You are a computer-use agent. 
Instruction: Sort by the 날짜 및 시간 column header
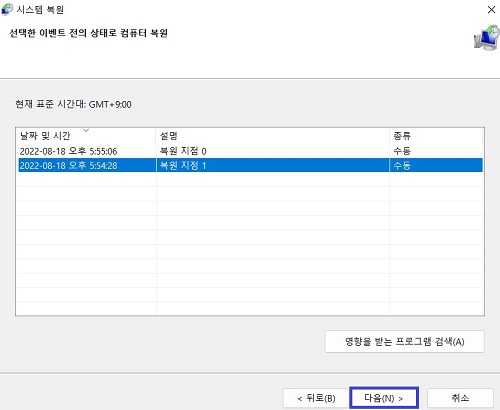pos(86,136)
